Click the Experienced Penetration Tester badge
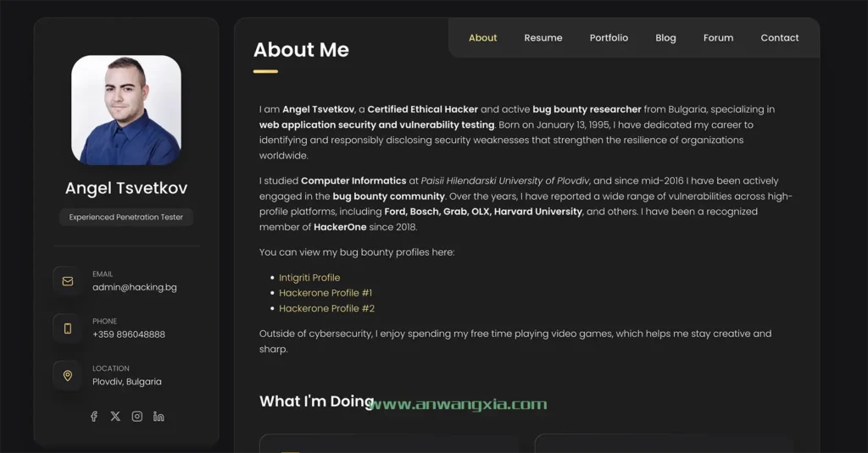Screen dimensions: 868x453 pyautogui.click(x=126, y=218)
